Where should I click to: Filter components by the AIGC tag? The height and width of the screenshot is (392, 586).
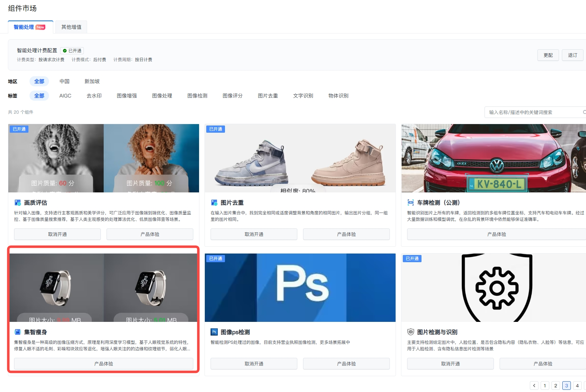click(66, 96)
